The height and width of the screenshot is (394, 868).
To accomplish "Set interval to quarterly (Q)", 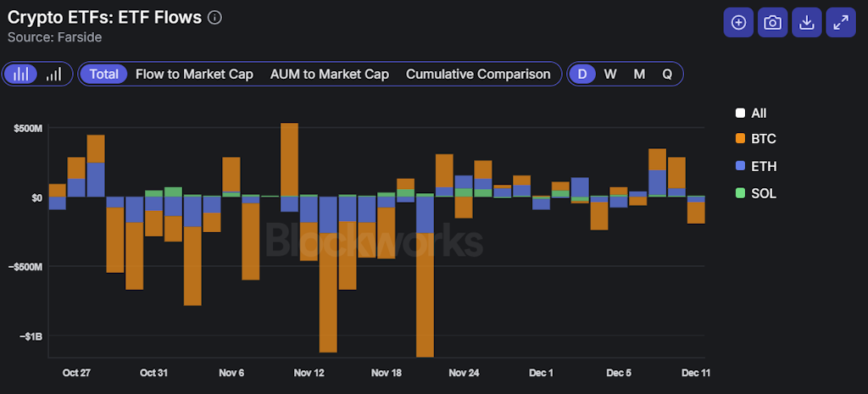I will (x=667, y=74).
